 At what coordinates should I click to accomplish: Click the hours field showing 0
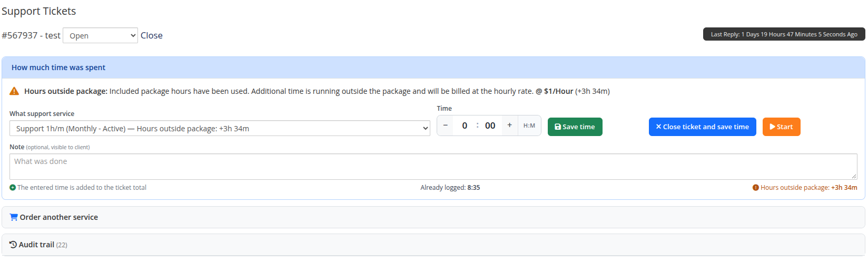pos(465,125)
